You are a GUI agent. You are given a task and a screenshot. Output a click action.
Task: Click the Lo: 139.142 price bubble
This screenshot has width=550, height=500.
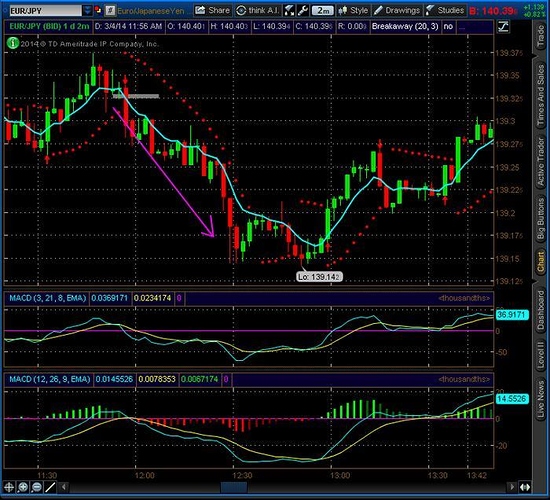318,277
